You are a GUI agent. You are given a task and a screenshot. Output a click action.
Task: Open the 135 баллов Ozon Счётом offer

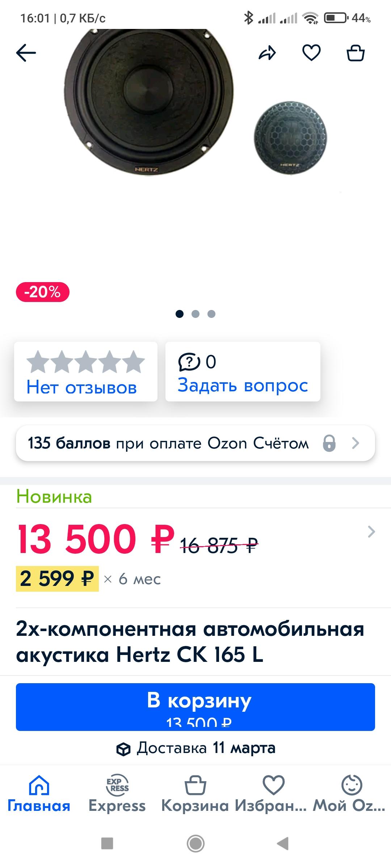coord(168,443)
